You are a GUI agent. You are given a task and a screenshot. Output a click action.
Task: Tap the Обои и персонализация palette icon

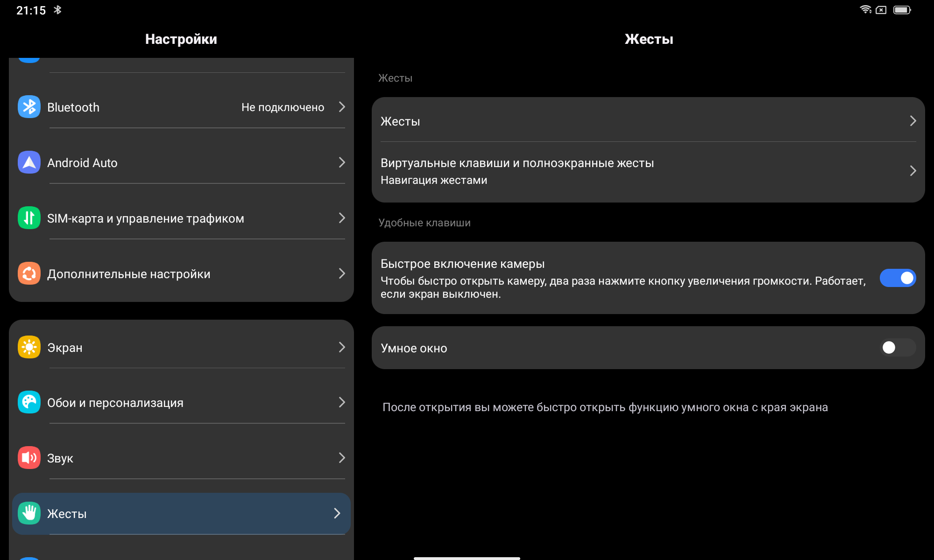[29, 402]
